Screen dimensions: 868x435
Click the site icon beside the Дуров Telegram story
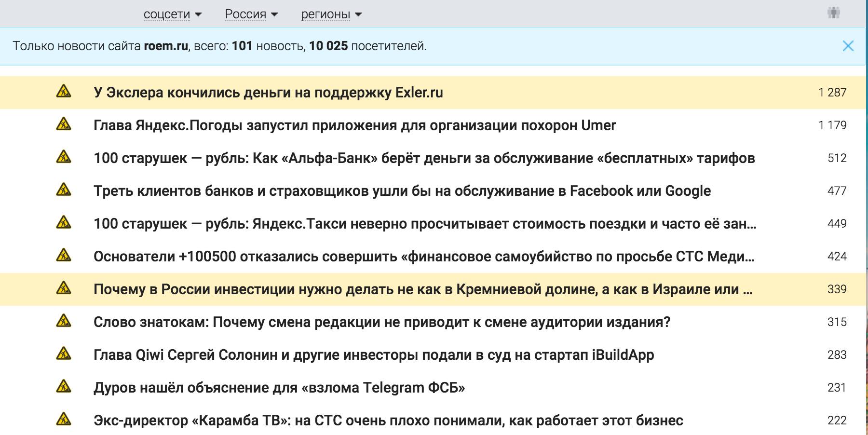pyautogui.click(x=64, y=387)
